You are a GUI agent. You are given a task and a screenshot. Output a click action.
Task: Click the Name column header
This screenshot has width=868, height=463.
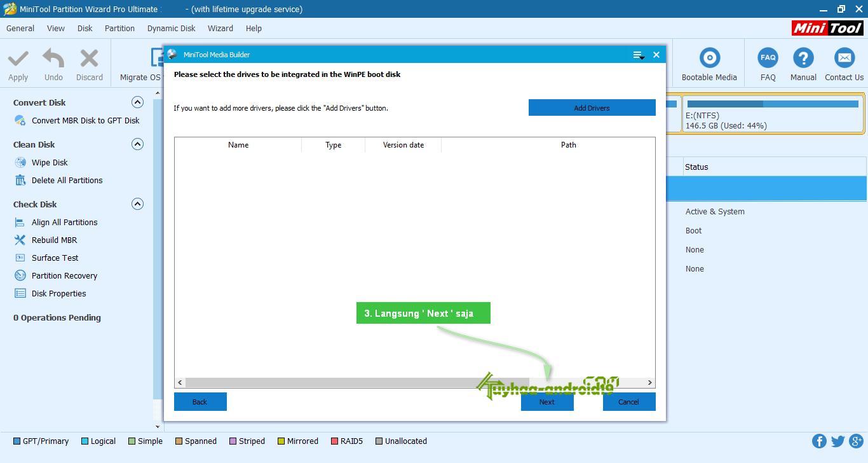pos(238,145)
